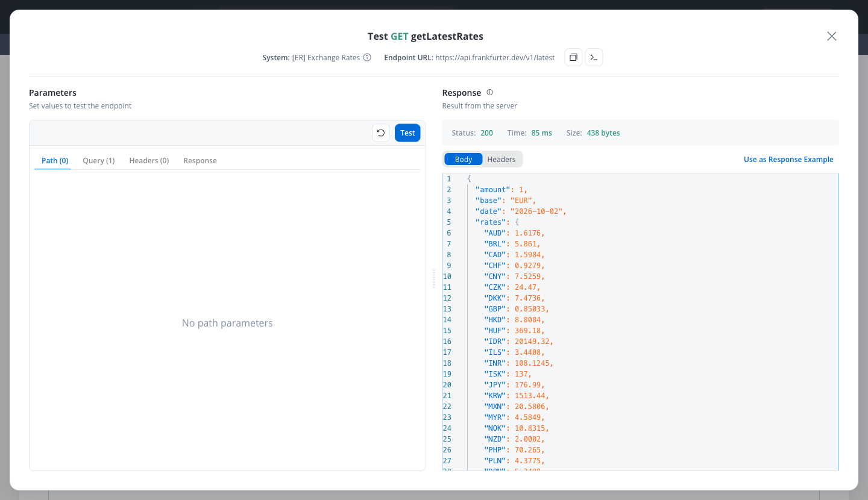
Task: Click the Status 200 value
Action: (486, 133)
